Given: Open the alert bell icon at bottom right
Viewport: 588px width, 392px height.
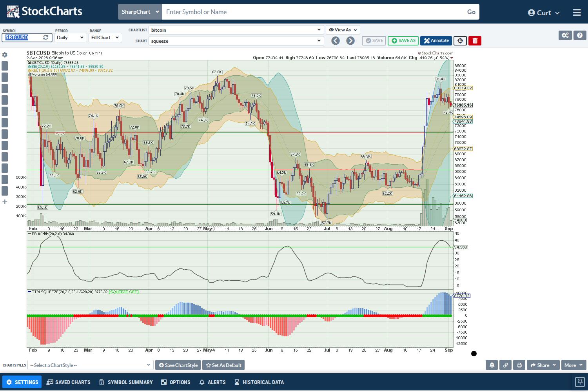Looking at the screenshot, I should coord(492,365).
